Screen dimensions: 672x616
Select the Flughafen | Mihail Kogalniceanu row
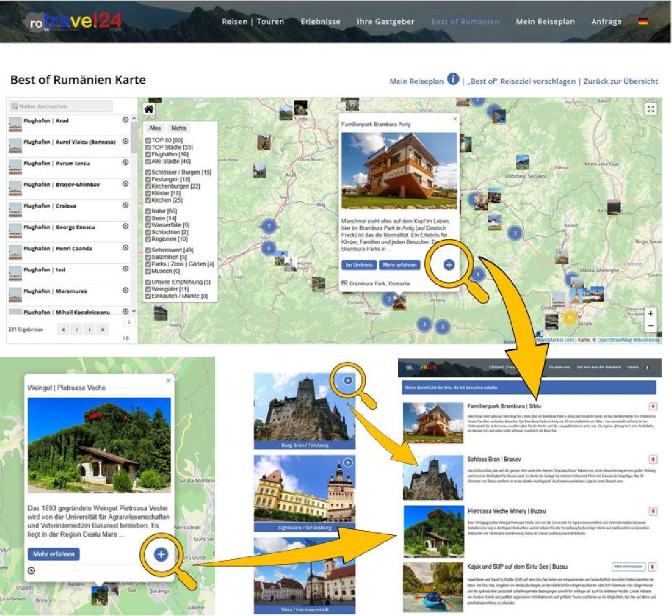click(x=69, y=311)
